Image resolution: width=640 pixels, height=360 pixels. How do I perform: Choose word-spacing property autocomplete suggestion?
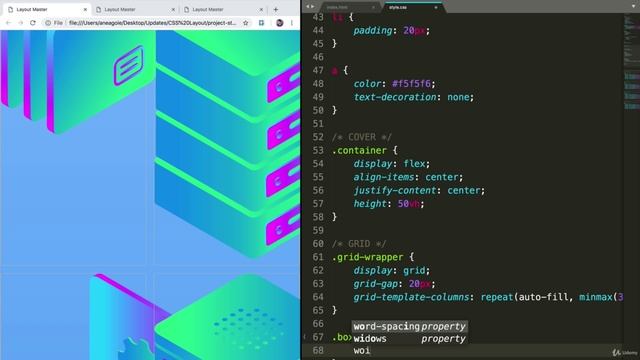(x=409, y=326)
